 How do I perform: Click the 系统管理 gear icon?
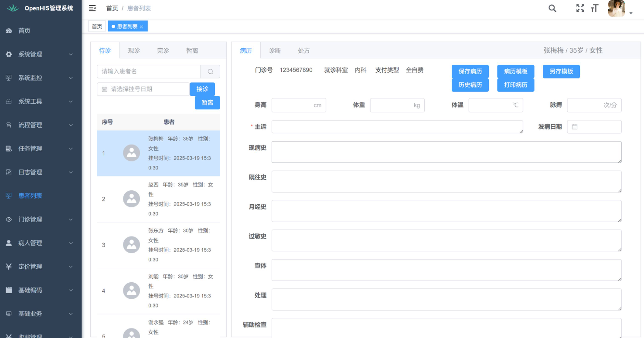[x=9, y=54]
